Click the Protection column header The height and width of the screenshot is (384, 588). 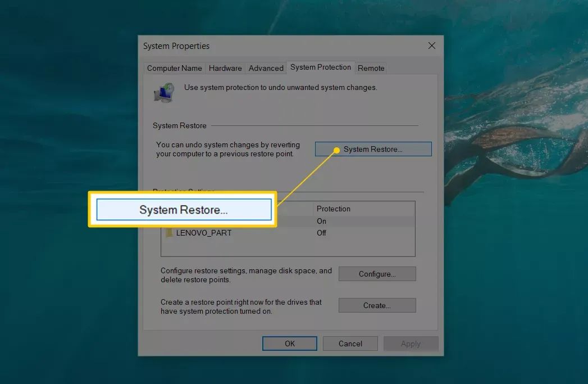pos(364,209)
